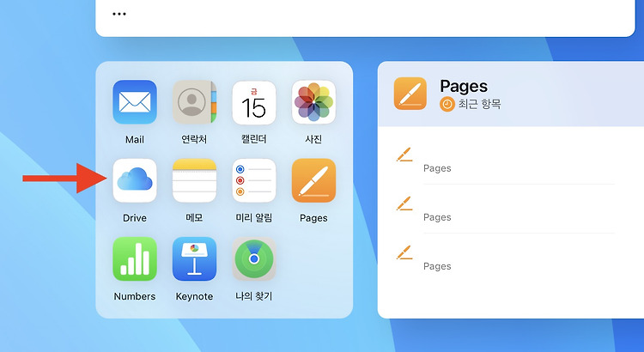Click the 사진 label text

(313, 140)
